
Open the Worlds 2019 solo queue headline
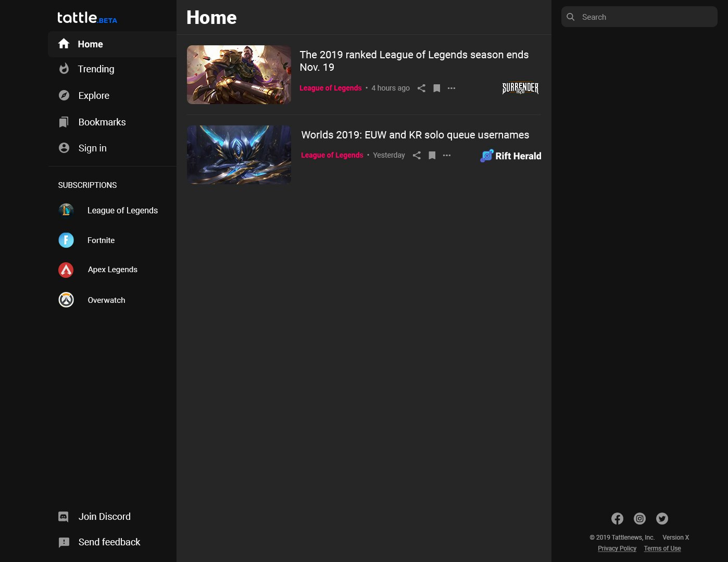pos(415,135)
